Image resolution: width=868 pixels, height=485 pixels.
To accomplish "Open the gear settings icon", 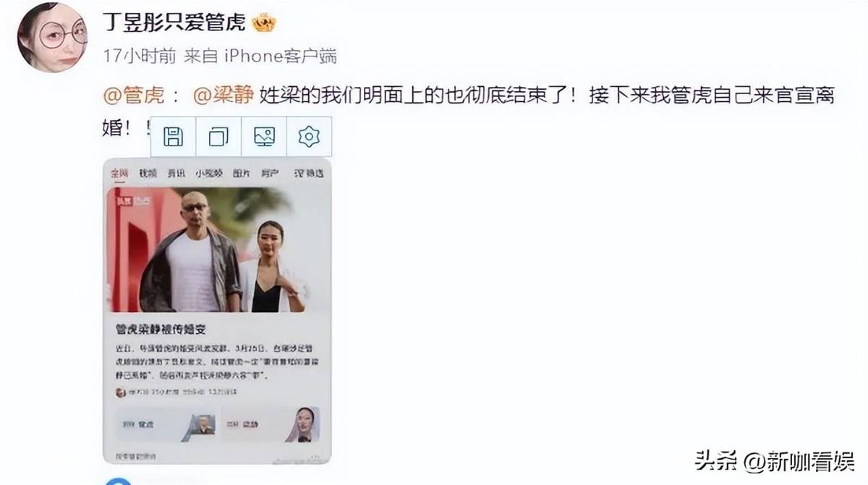I will tap(309, 136).
